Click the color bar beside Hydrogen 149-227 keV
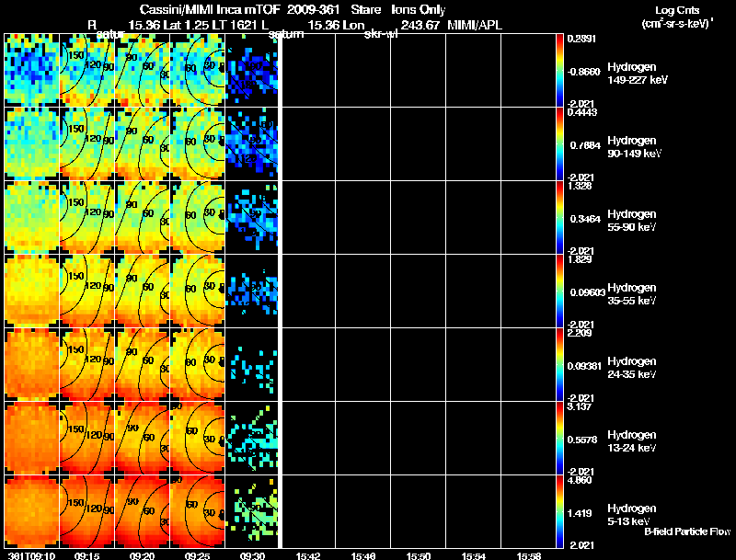The image size is (736, 560). pos(559,71)
